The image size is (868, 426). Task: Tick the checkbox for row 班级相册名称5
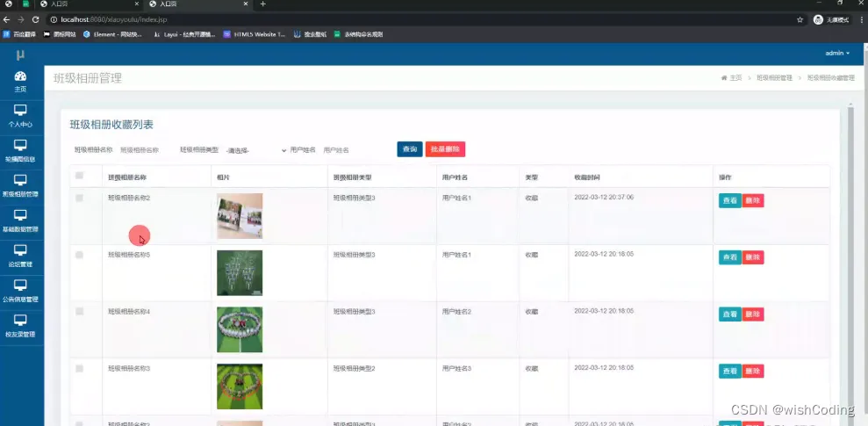[79, 255]
